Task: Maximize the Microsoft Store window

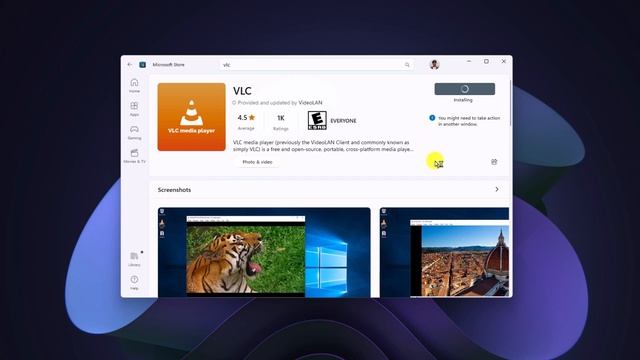Action: point(486,61)
